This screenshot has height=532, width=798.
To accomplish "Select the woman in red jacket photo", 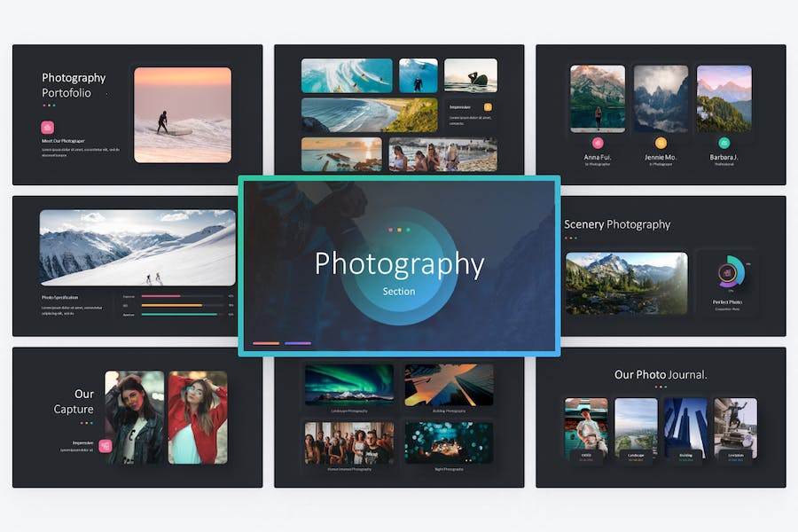I will (x=198, y=418).
